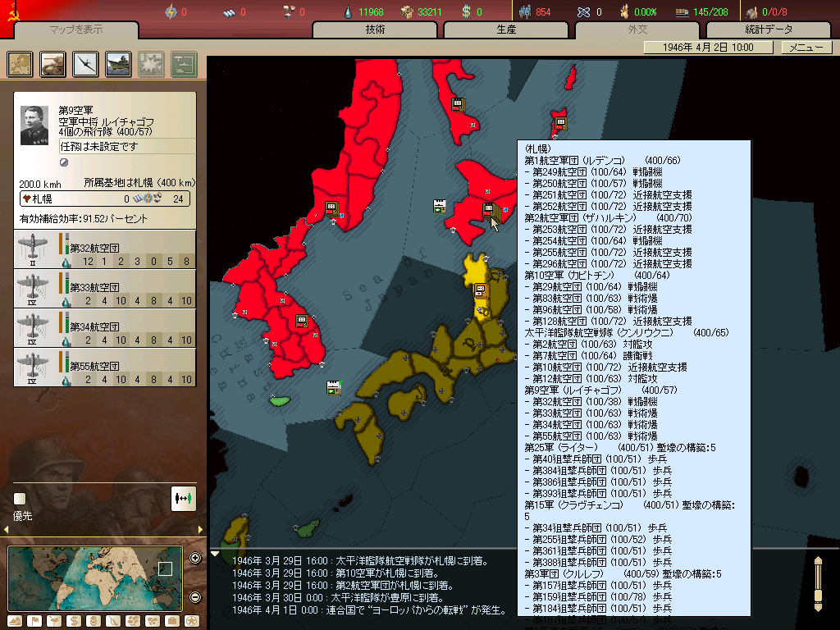Click commander ルイチャゴフ portrait

tap(34, 126)
